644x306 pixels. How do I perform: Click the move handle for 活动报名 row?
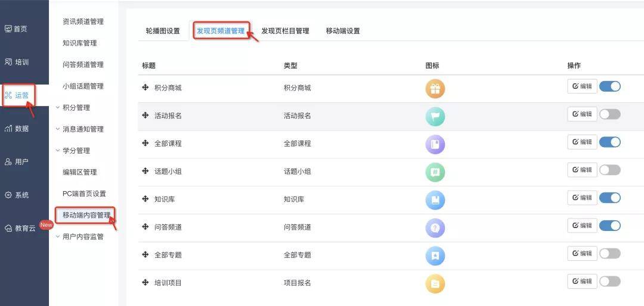point(145,115)
